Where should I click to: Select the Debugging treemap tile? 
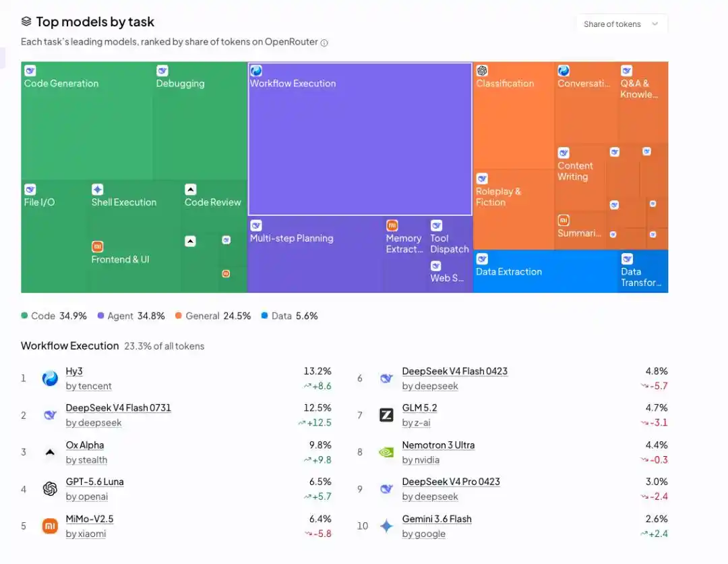(x=200, y=121)
